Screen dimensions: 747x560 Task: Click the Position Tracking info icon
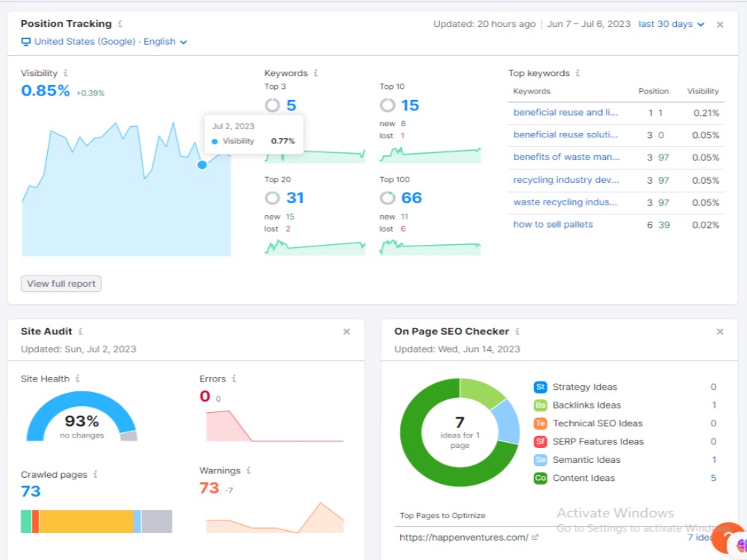120,24
